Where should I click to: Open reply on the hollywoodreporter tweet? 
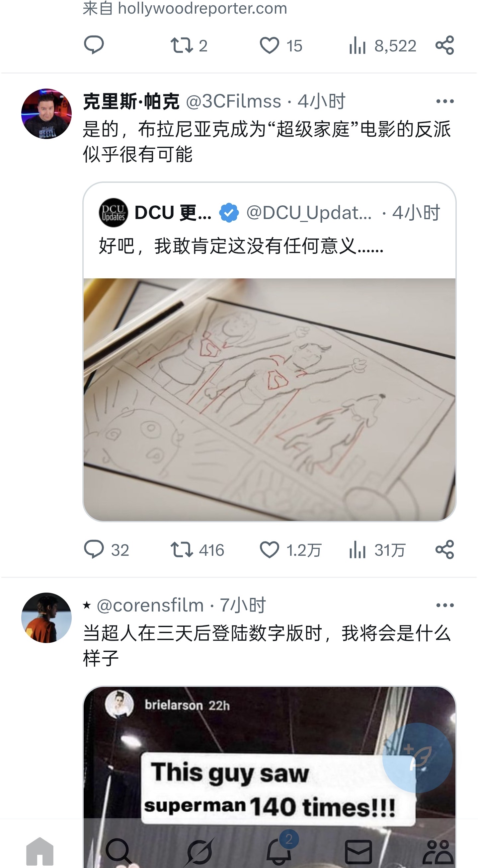point(94,45)
